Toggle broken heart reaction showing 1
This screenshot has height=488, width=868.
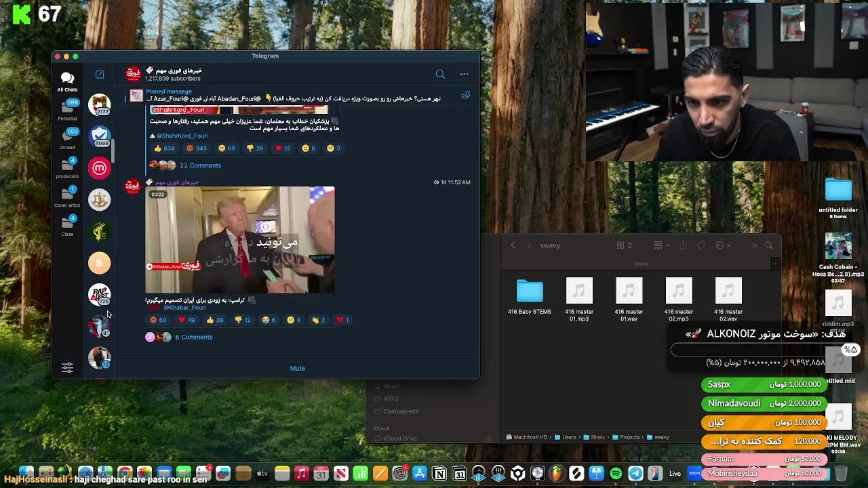[342, 320]
